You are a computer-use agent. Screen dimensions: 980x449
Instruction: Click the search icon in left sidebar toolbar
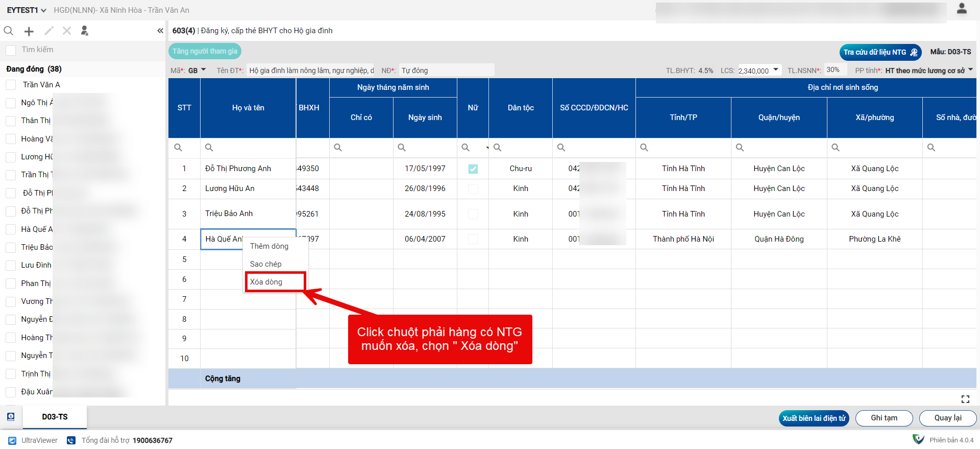pyautogui.click(x=9, y=31)
